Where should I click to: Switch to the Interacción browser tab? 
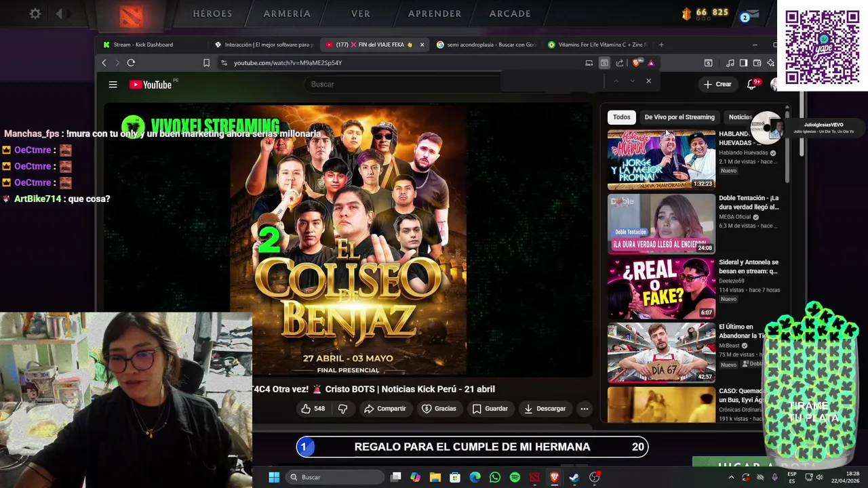(x=264, y=45)
